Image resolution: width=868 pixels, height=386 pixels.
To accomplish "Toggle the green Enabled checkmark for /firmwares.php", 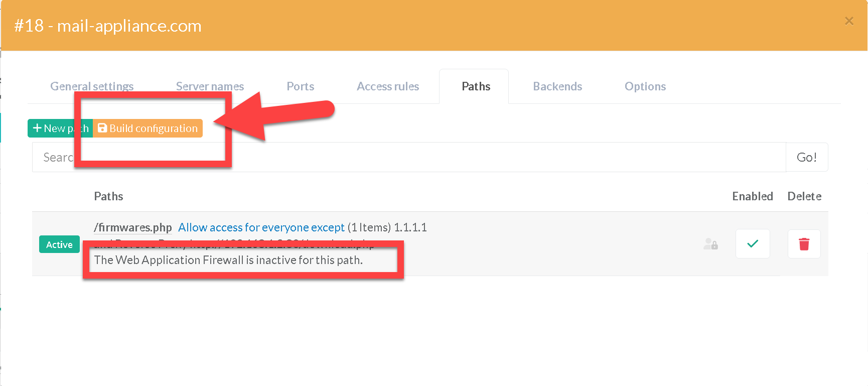I will [x=752, y=244].
